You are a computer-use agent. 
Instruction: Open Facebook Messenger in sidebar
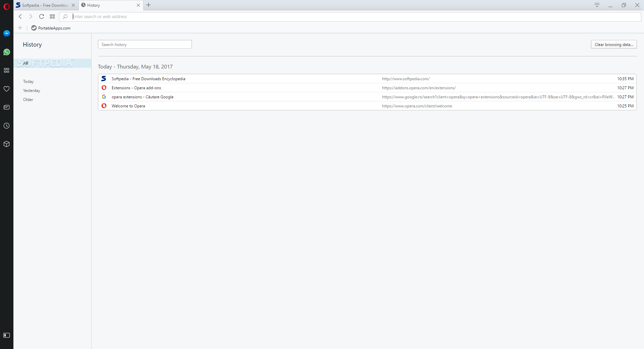[6, 33]
